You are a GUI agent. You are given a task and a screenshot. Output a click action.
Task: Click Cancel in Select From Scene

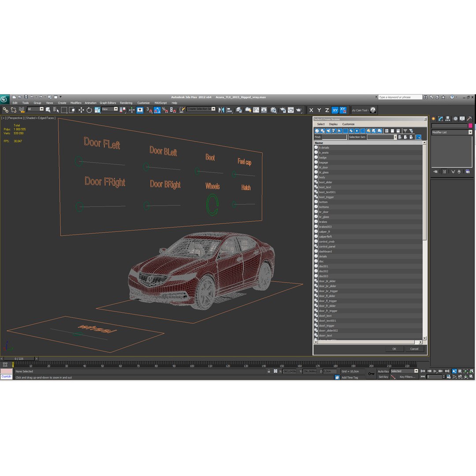(414, 349)
